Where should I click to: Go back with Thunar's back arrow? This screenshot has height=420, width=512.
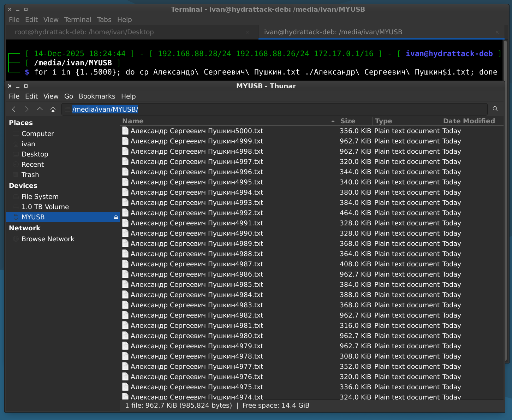(14, 109)
